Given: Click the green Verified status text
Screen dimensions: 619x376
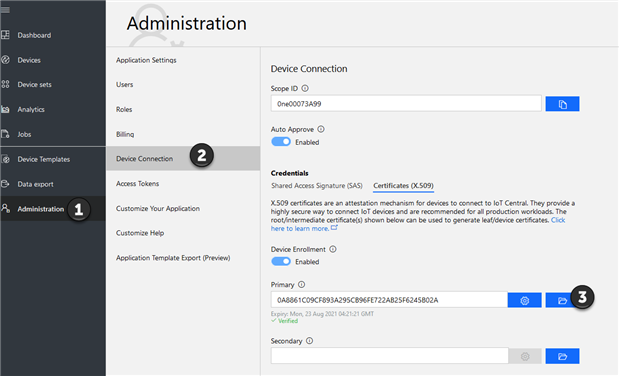Looking at the screenshot, I should (288, 321).
